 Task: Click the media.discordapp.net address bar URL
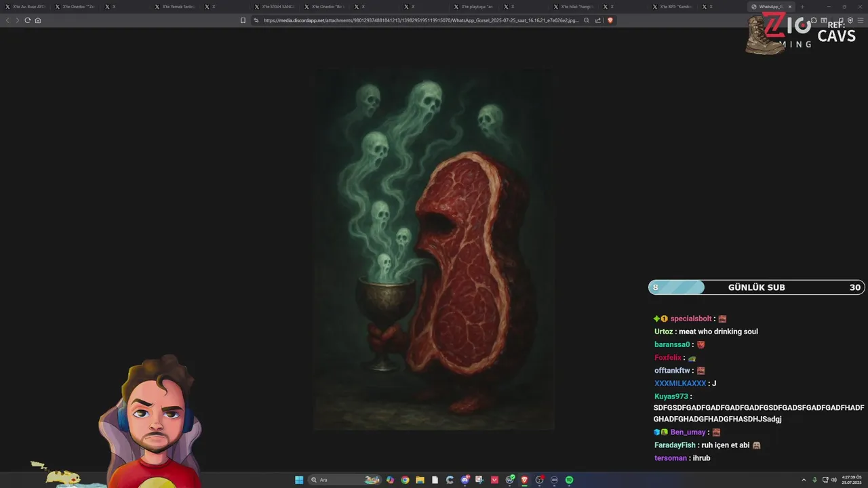click(x=421, y=20)
